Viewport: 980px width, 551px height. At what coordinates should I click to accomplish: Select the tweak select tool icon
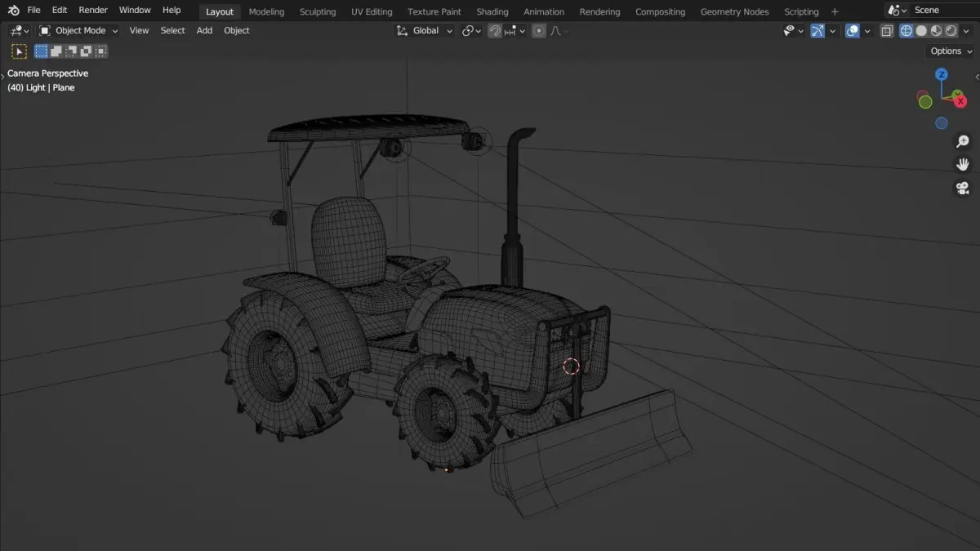pyautogui.click(x=18, y=51)
